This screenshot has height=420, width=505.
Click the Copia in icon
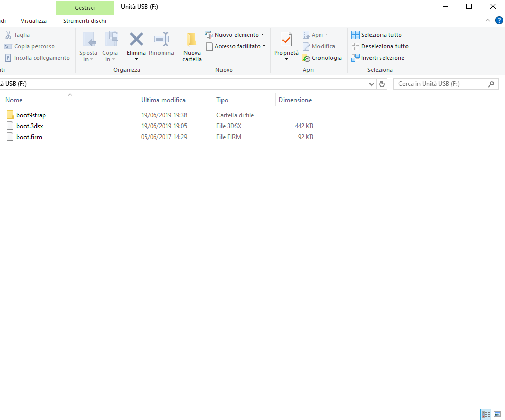point(111,39)
